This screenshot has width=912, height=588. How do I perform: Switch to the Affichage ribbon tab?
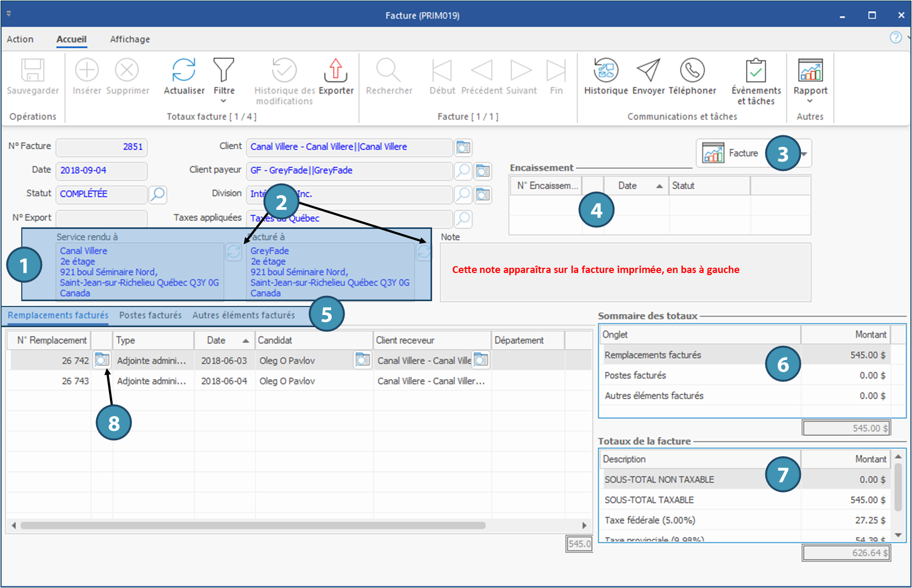(130, 39)
